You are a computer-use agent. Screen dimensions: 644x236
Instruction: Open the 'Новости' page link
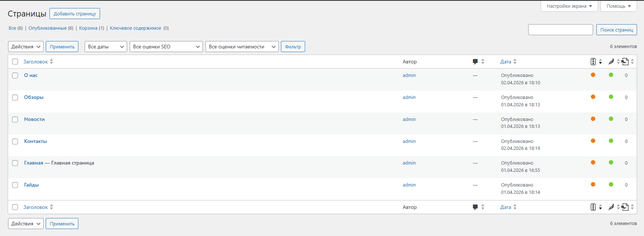tap(34, 119)
